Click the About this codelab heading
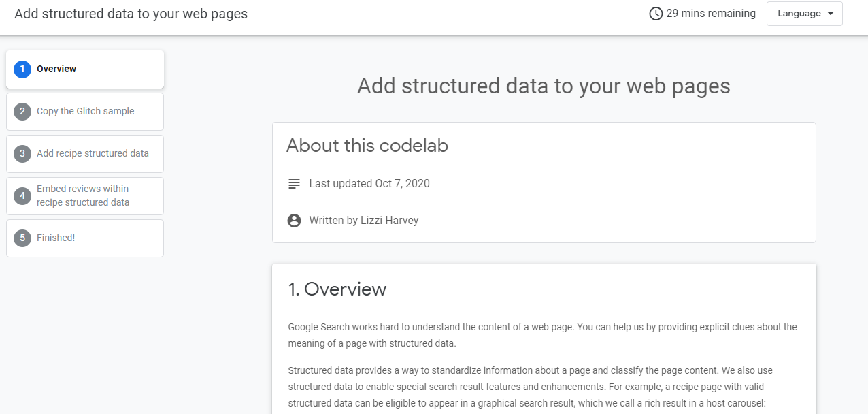868x414 pixels. [367, 145]
